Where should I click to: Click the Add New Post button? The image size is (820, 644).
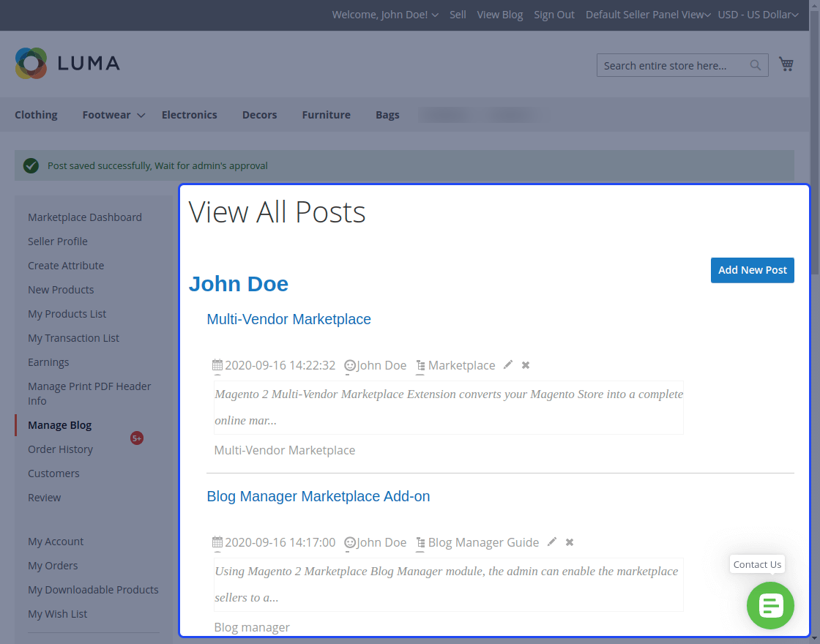752,270
